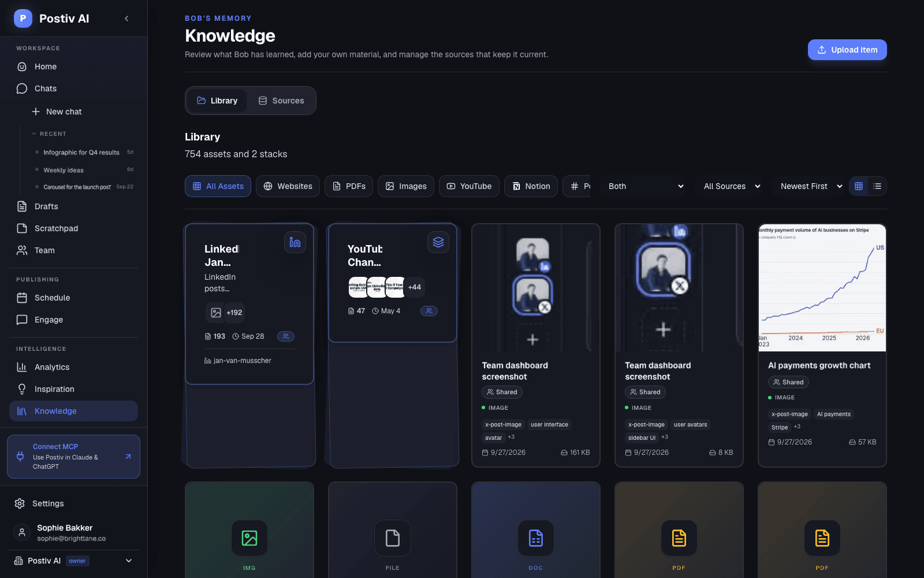Filter library by Images
The height and width of the screenshot is (578, 924).
click(x=406, y=186)
